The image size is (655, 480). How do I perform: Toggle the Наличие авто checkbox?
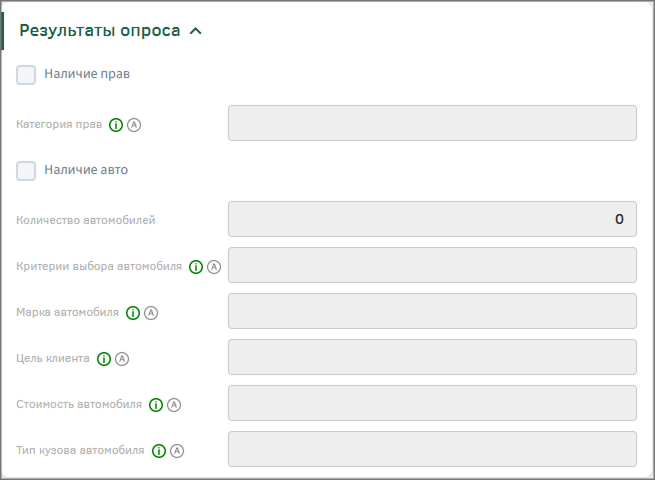coord(26,171)
